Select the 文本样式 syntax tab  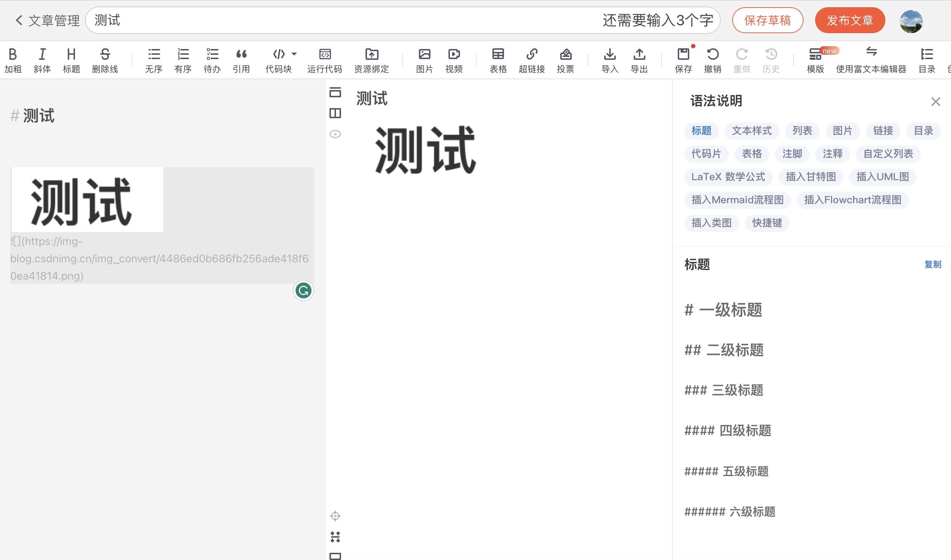751,131
